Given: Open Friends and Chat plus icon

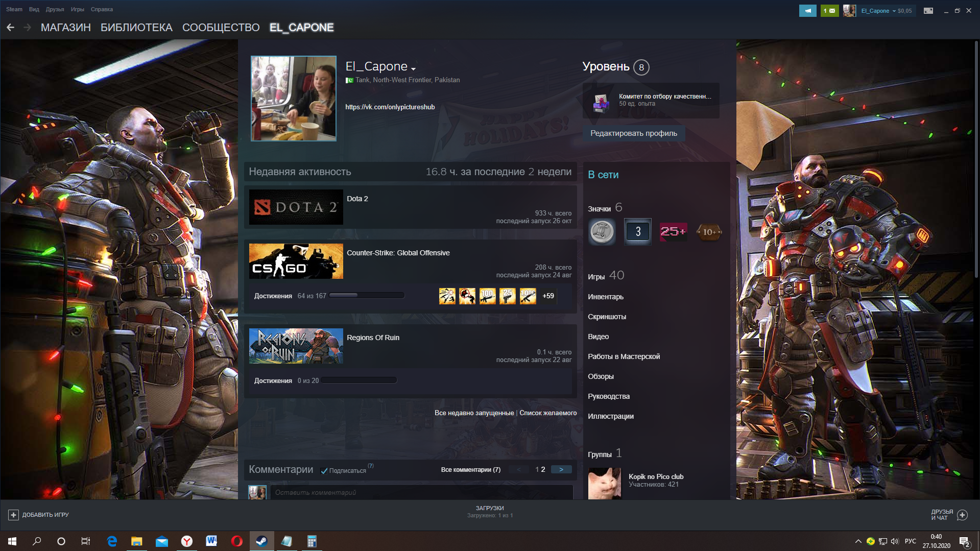Looking at the screenshot, I should click(962, 515).
